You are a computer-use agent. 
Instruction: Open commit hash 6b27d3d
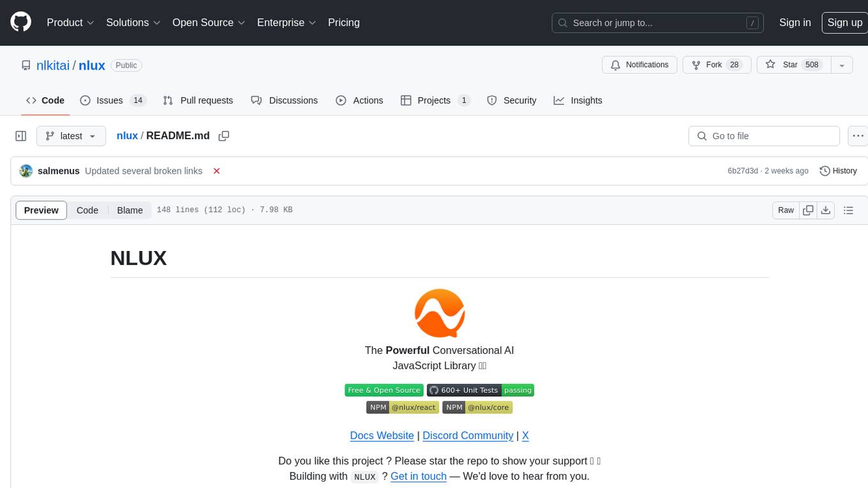click(x=743, y=171)
